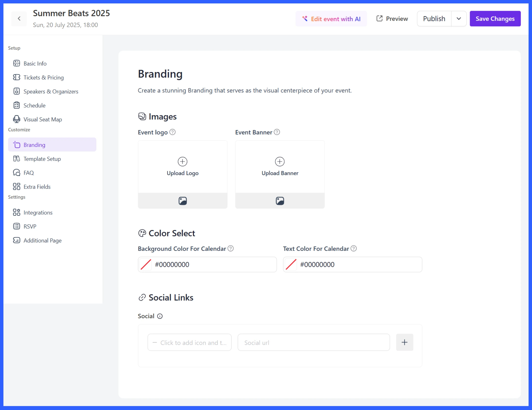Click the Visual Seat Map chair icon
Screen dimensions: 532x410
coord(16,119)
